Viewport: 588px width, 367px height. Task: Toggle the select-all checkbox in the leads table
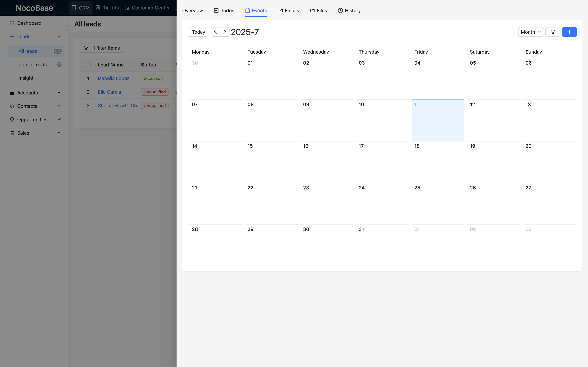88,65
